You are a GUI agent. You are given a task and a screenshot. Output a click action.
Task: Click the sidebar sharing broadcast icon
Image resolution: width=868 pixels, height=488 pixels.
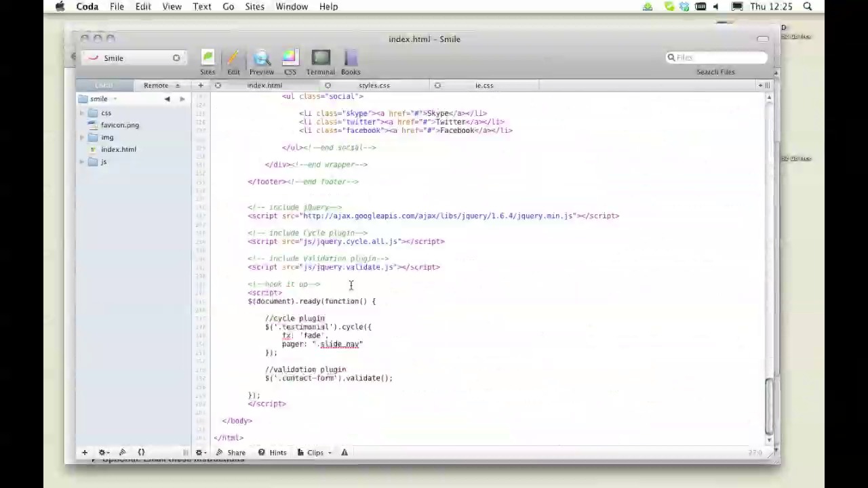pyautogui.click(x=123, y=452)
